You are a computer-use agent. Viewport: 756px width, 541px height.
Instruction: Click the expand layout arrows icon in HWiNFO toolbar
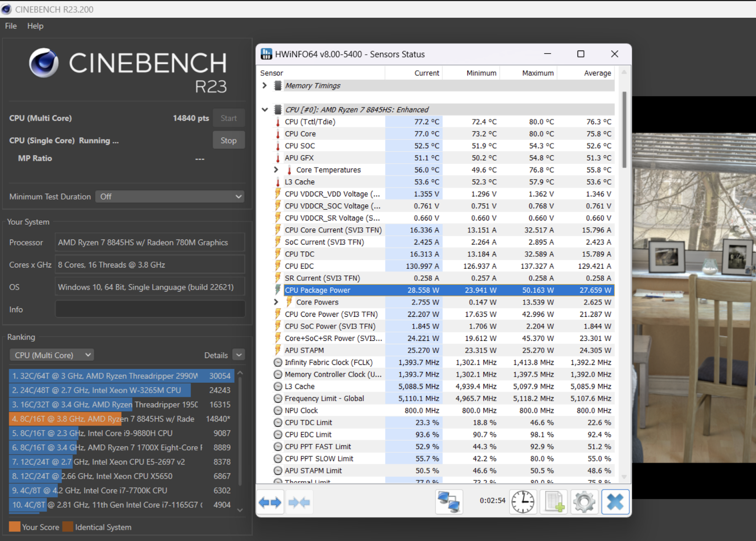coord(270,502)
